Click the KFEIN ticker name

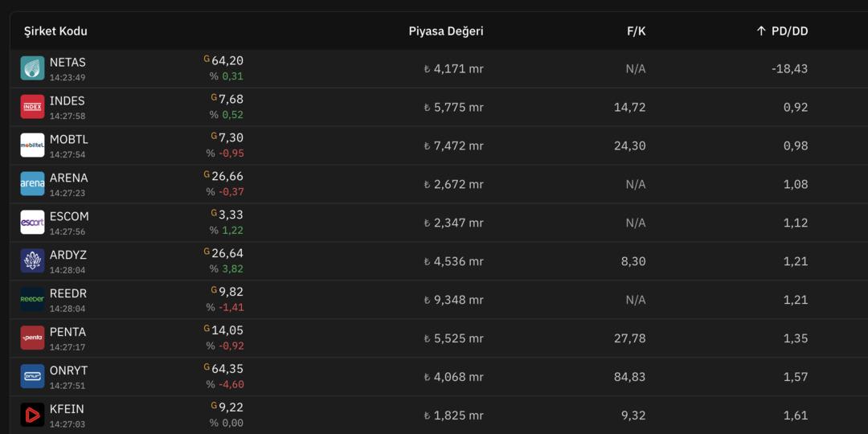pyautogui.click(x=67, y=409)
